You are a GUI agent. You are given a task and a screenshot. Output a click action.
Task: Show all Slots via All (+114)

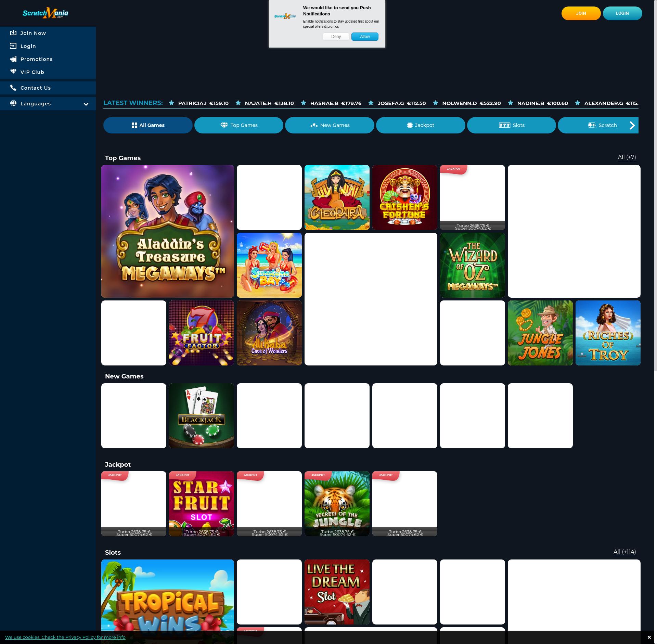tap(624, 552)
